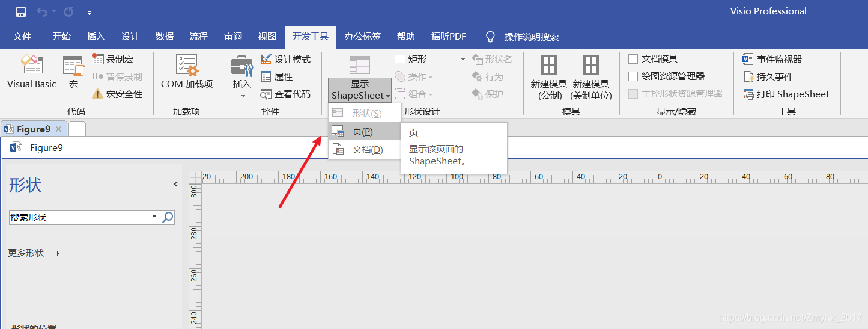Image resolution: width=868 pixels, height=329 pixels.
Task: Switch to the 视图 ribbon tab
Action: point(267,37)
